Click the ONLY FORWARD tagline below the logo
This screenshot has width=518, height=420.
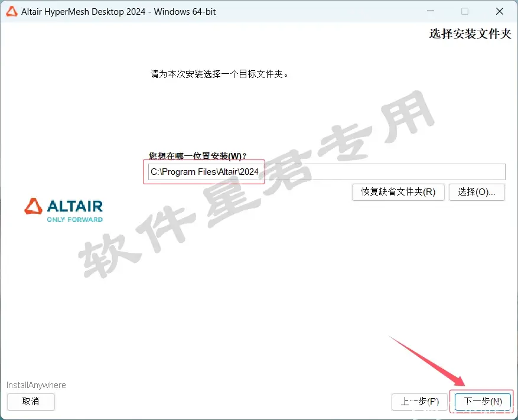coord(74,220)
